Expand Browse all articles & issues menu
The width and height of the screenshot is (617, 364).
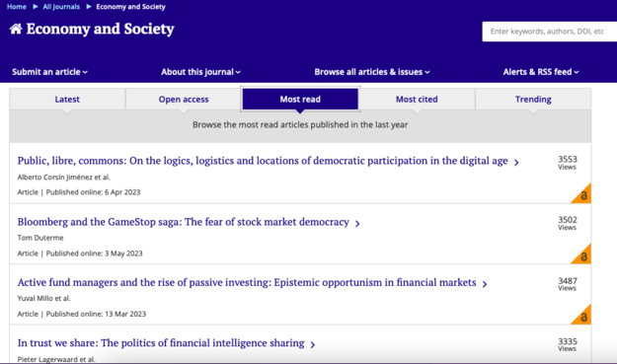[372, 72]
